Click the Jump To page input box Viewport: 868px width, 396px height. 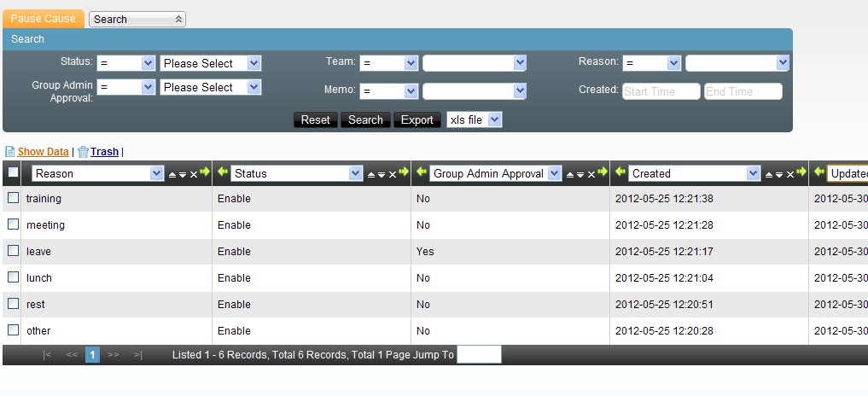(479, 355)
